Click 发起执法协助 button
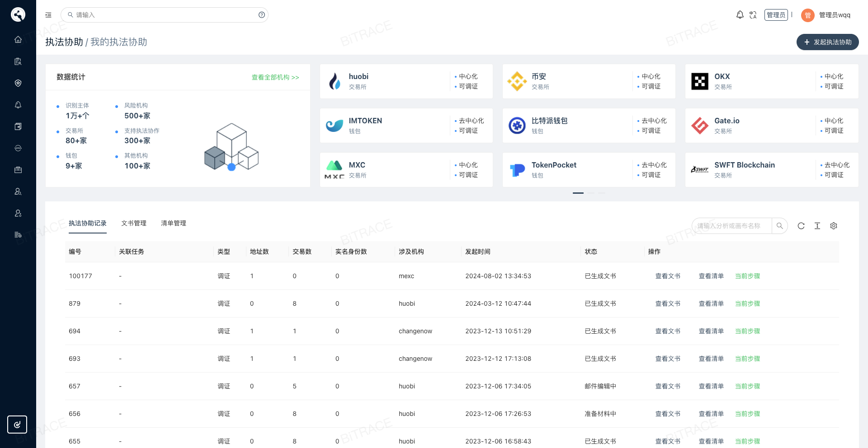868x448 pixels. pos(827,42)
